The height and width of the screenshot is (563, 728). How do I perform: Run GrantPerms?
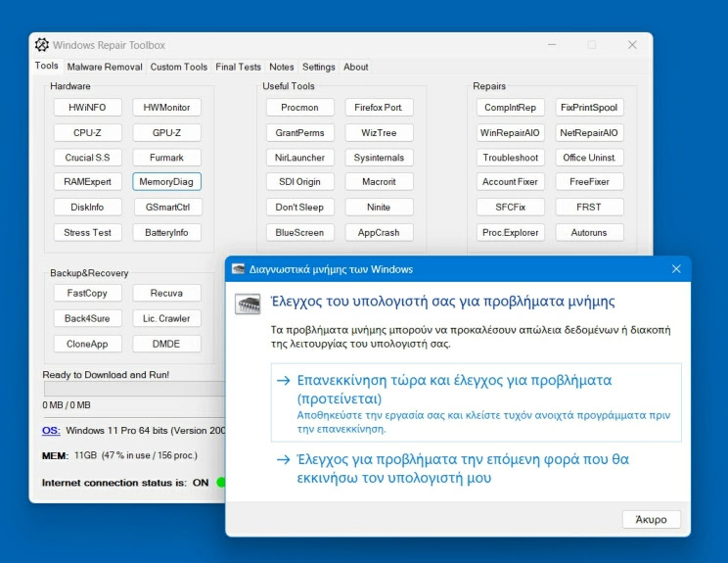(300, 132)
